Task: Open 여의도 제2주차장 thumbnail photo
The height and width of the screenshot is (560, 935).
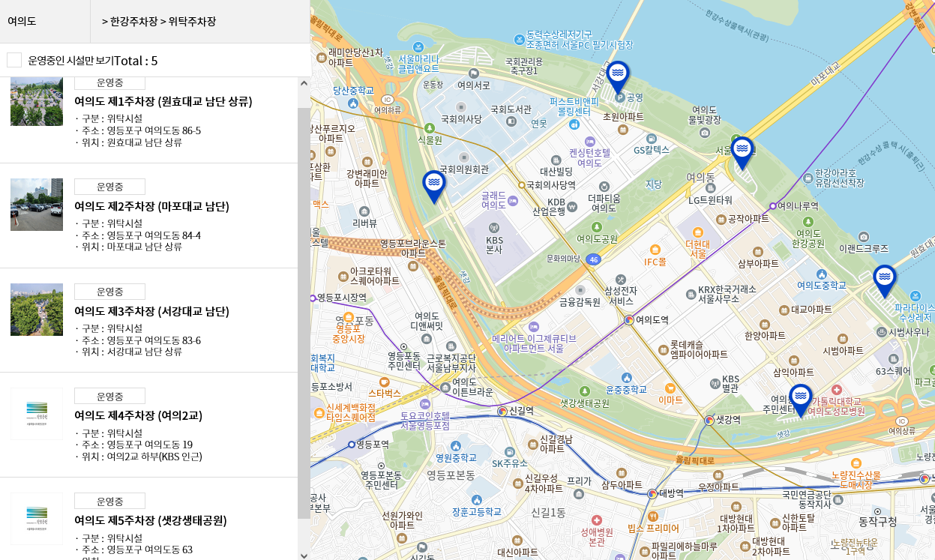Action: [x=37, y=205]
